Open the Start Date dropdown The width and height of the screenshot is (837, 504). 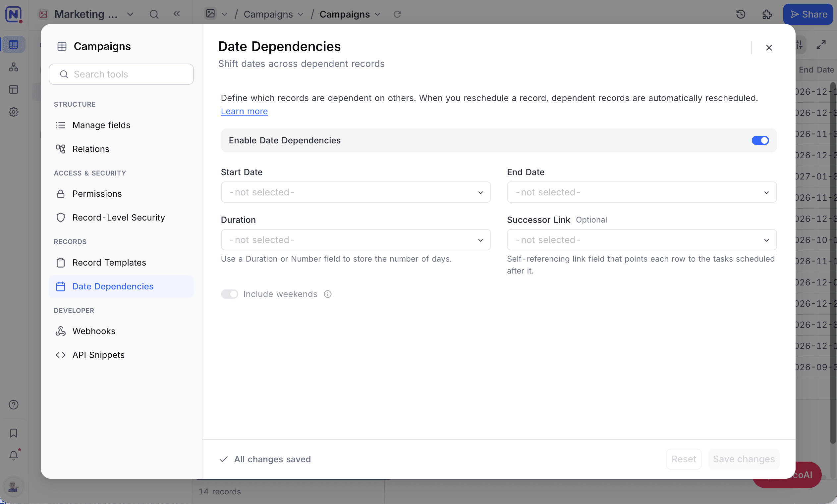(356, 192)
